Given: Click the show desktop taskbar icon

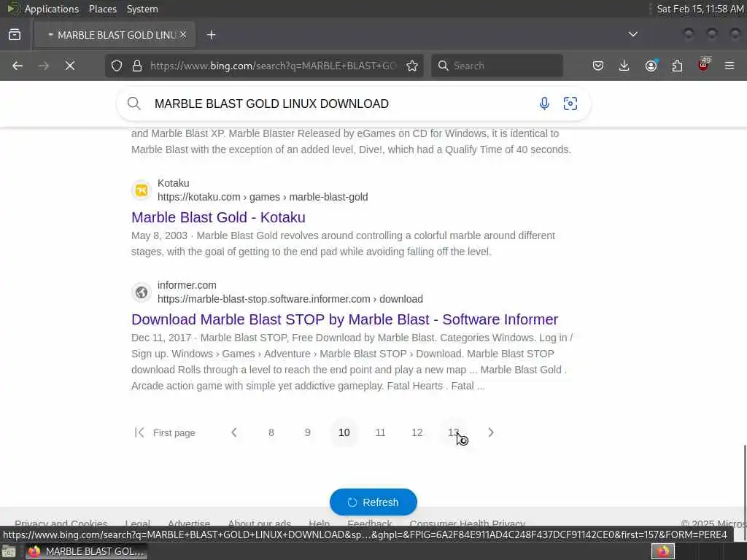Looking at the screenshot, I should pyautogui.click(x=9, y=551).
